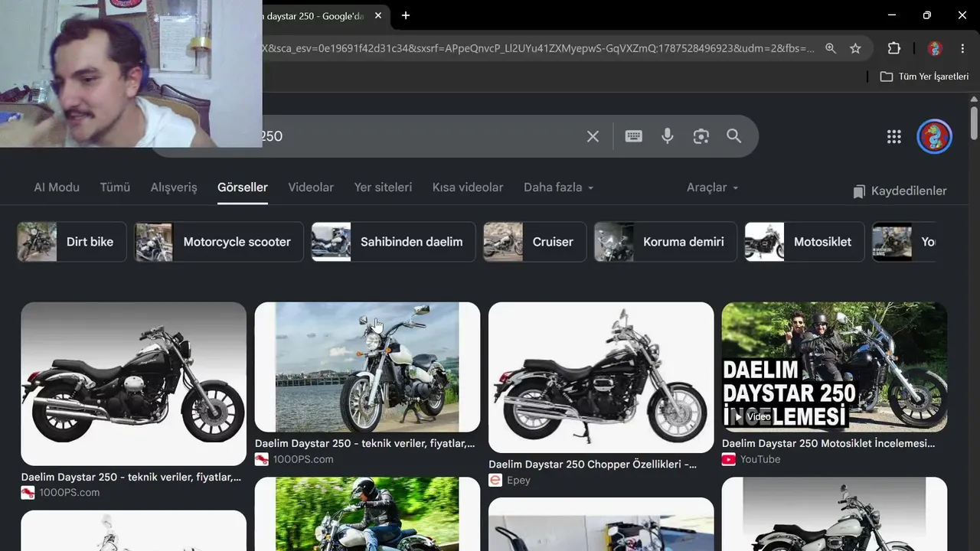This screenshot has height=551, width=980.
Task: Select the Görseller tab
Action: 243,187
